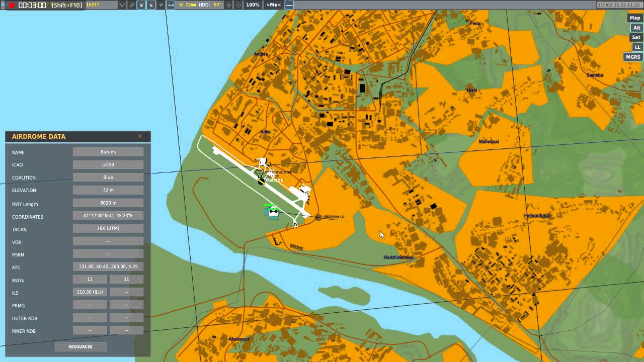Screen dimensions: 644x362
Task: Select runway 13 cell
Action: [x=90, y=279]
